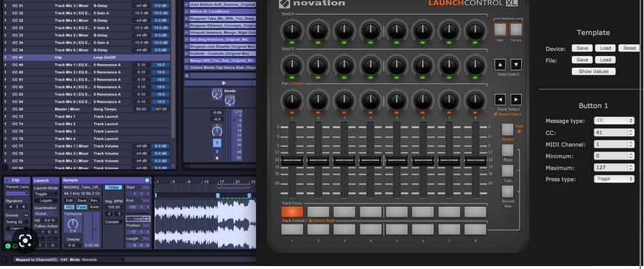The height and width of the screenshot is (269, 644).
Task: Click the Groove hot-swap icon
Action: point(26,215)
